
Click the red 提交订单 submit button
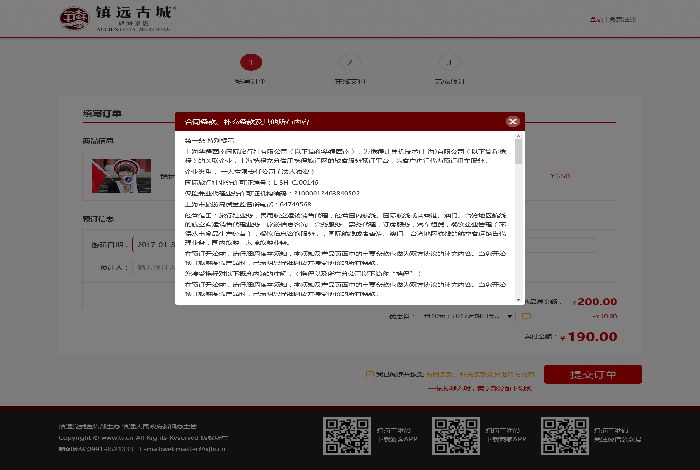pos(592,375)
